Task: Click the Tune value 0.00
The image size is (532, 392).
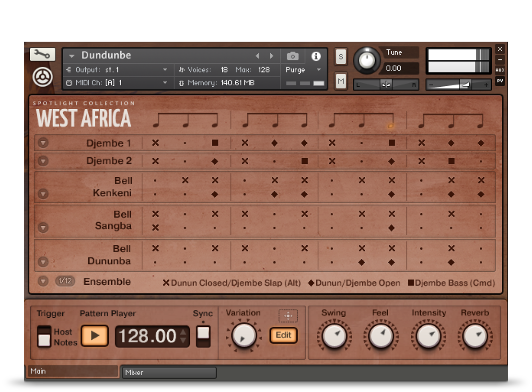Action: click(393, 68)
